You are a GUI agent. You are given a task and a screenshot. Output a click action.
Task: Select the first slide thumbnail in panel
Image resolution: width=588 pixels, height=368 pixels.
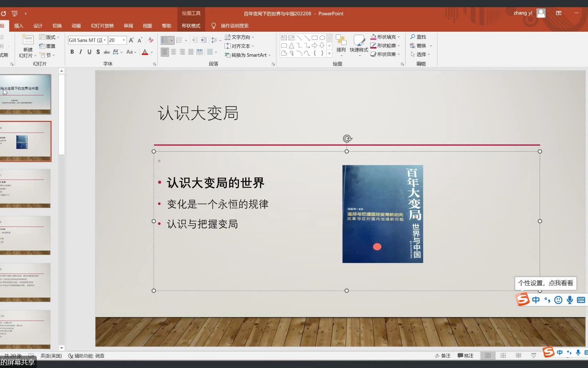coord(26,94)
